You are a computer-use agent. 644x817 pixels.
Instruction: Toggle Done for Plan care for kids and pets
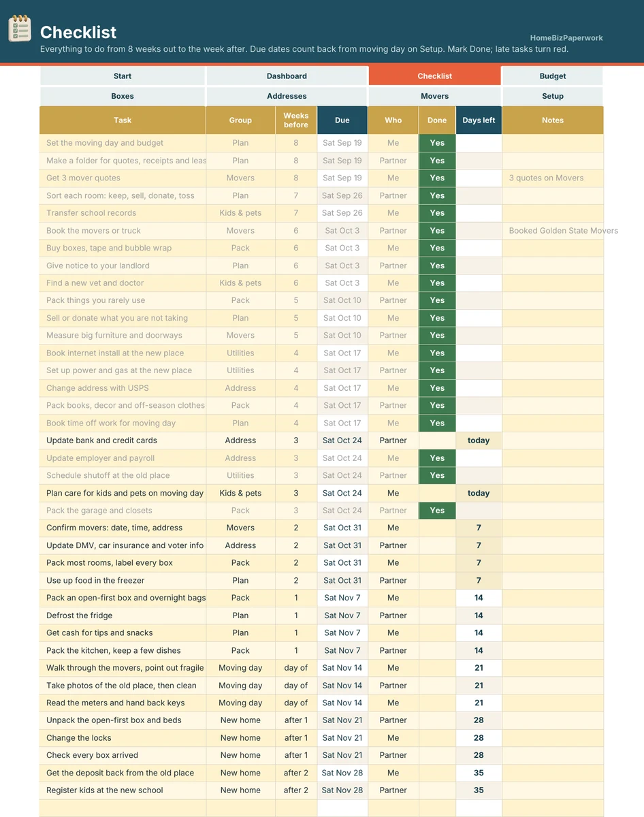click(x=437, y=493)
